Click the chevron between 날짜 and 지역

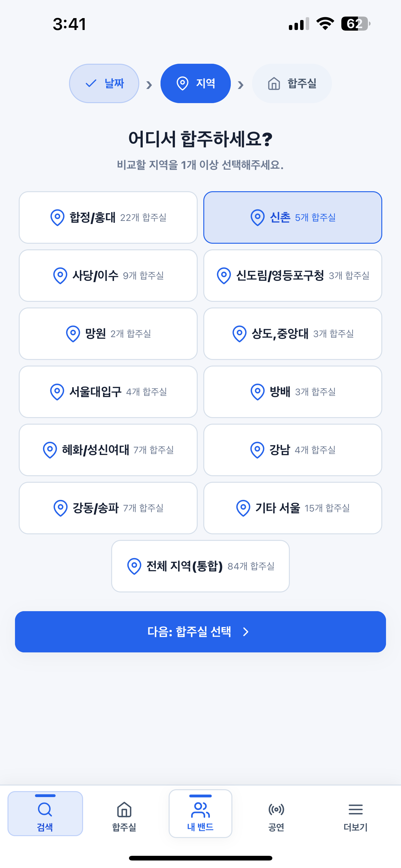[149, 85]
